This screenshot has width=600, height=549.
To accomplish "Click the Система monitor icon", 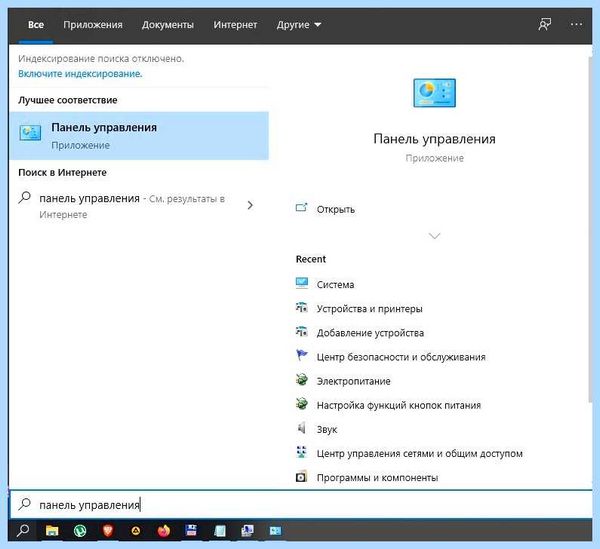I will 302,283.
